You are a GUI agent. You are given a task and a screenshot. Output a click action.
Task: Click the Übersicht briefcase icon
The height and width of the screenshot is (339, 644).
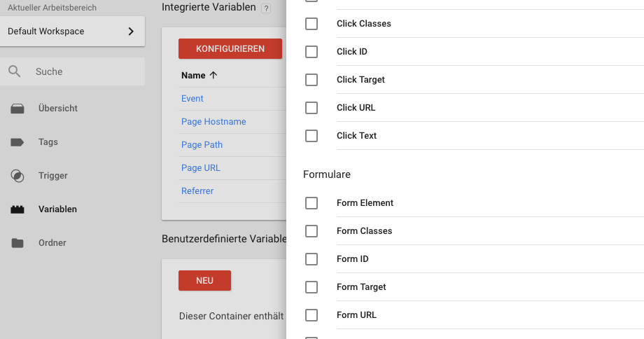pyautogui.click(x=17, y=109)
